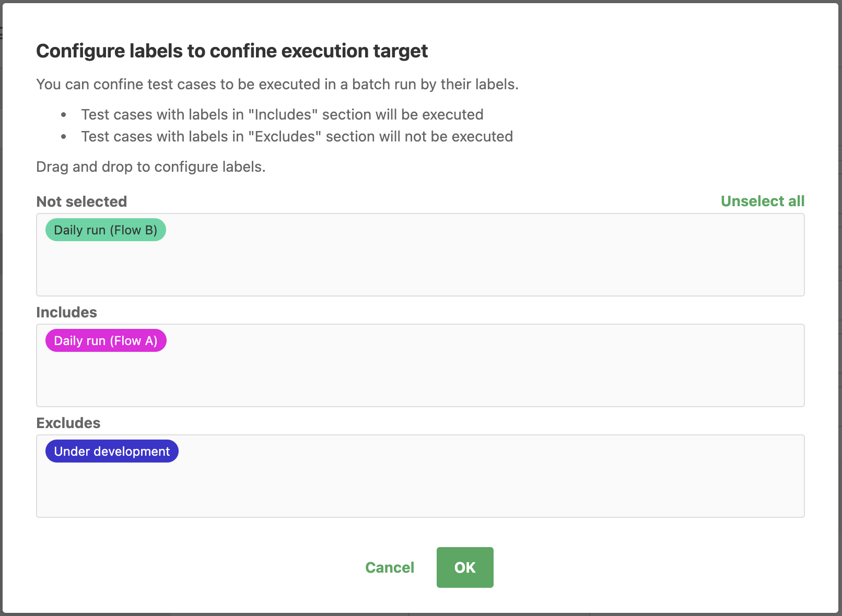Click inside the Excludes drop area
Screen dimensions: 842x616
click(x=420, y=476)
